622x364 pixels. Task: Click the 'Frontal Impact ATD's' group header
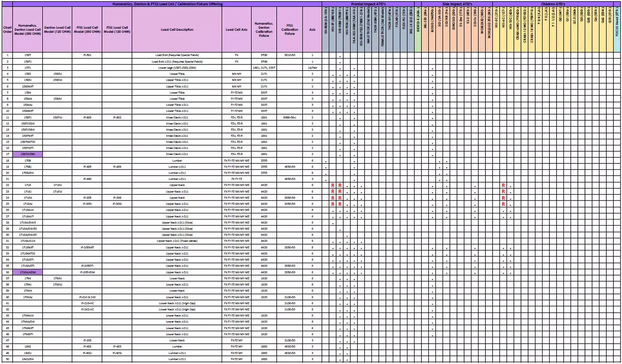(x=368, y=4)
